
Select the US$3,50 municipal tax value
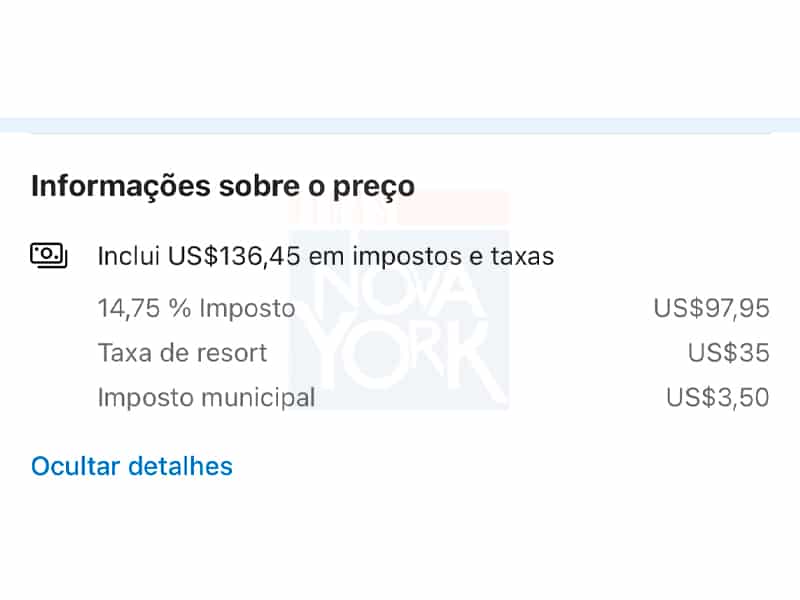pyautogui.click(x=717, y=397)
